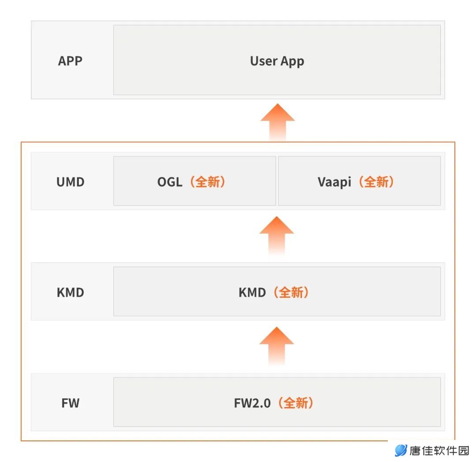Image resolution: width=476 pixels, height=462 pixels.
Task: Select the FW2.0 (全新) block
Action: (277, 402)
